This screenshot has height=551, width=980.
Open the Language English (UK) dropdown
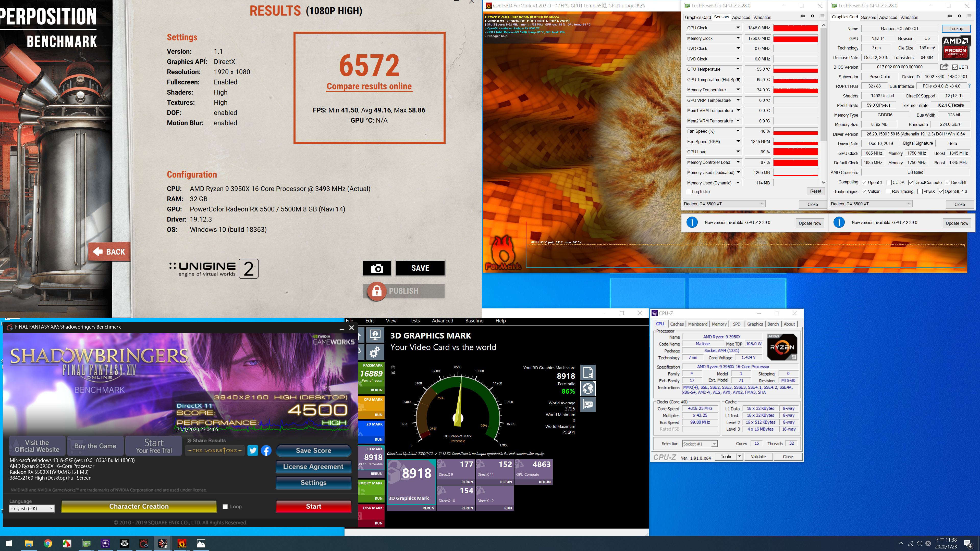(32, 508)
